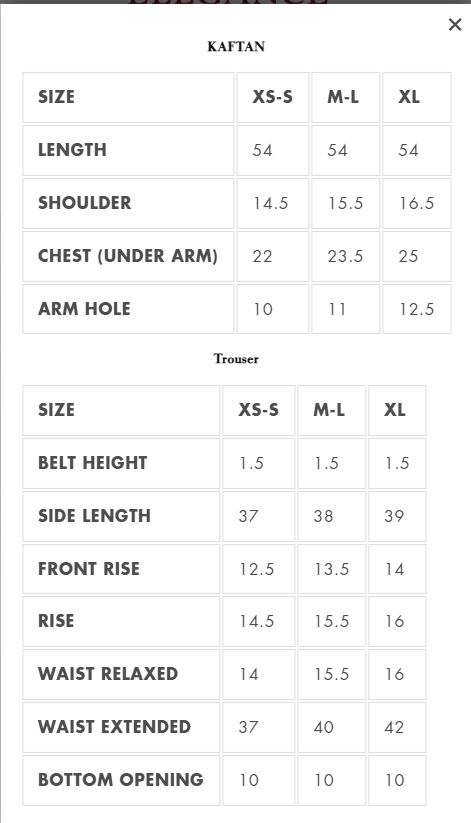
Task: Click the SHOULDER row label
Action: tap(85, 203)
